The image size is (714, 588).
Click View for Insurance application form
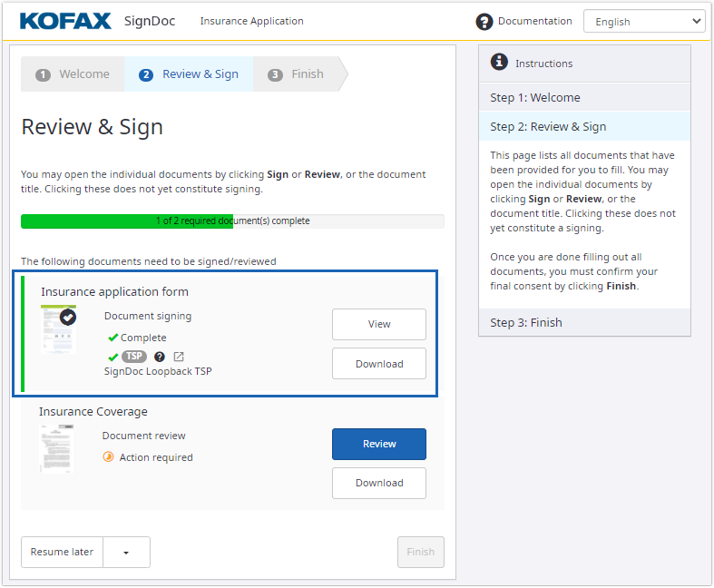pyautogui.click(x=378, y=324)
